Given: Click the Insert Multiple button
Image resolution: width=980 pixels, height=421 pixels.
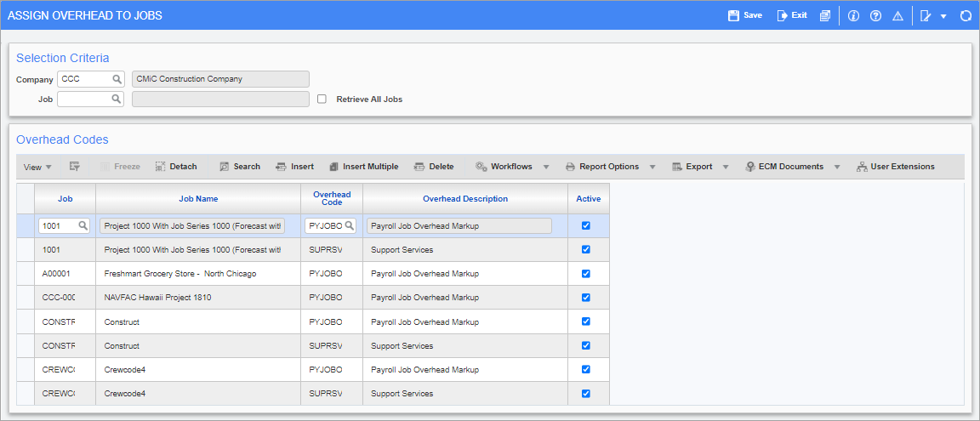Looking at the screenshot, I should click(x=363, y=167).
